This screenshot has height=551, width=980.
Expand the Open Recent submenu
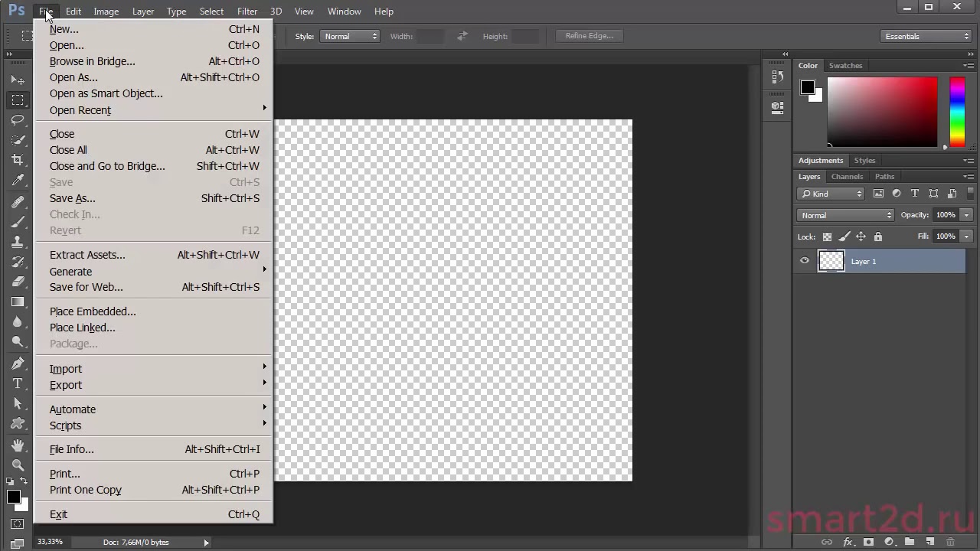click(153, 109)
